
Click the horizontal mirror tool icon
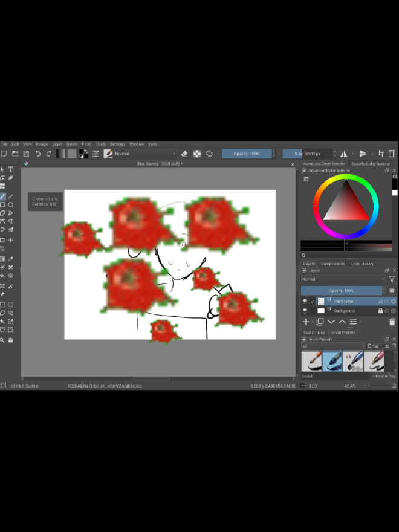point(344,154)
